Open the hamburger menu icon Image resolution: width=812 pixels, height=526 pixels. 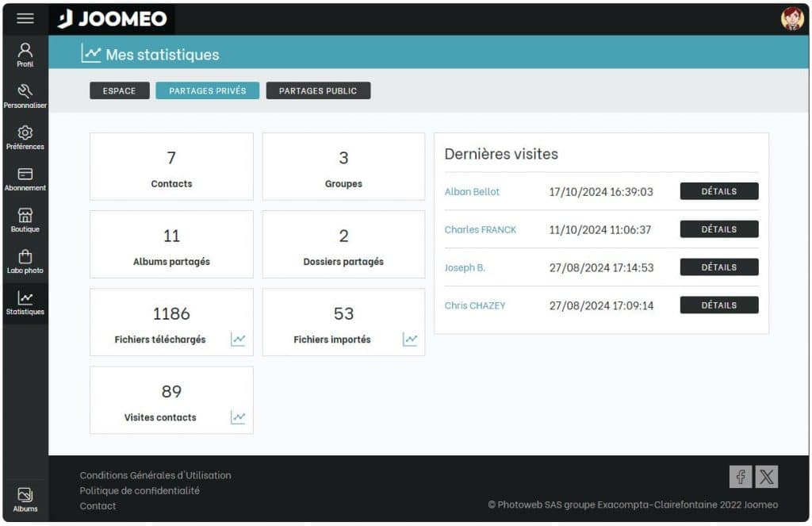pos(25,19)
